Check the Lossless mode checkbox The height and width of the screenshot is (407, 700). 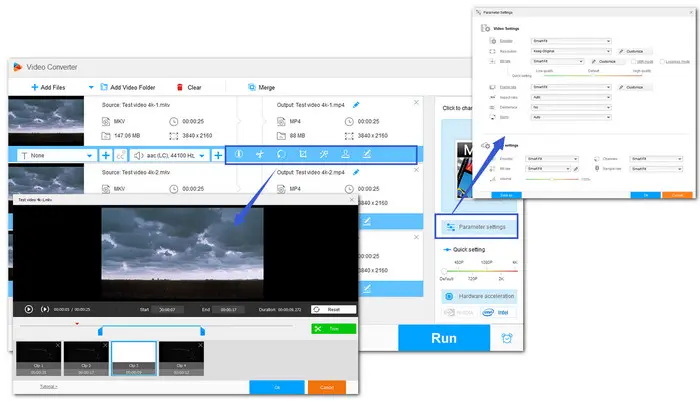pos(662,60)
